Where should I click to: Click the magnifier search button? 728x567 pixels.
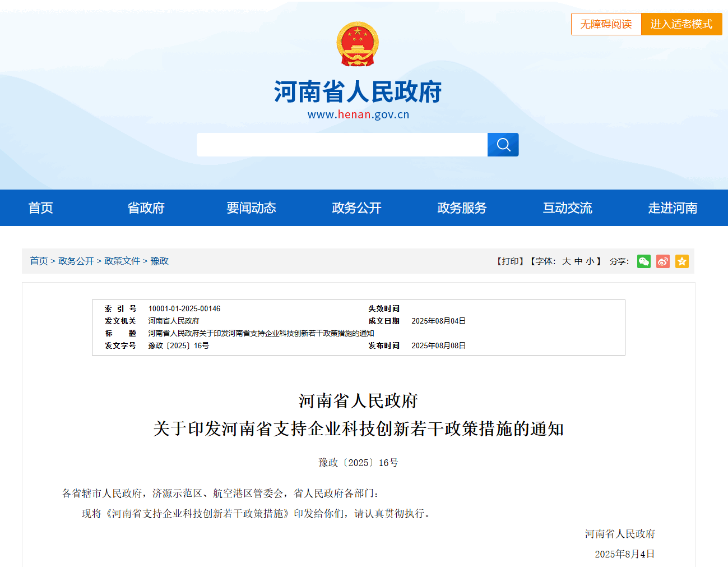point(503,145)
